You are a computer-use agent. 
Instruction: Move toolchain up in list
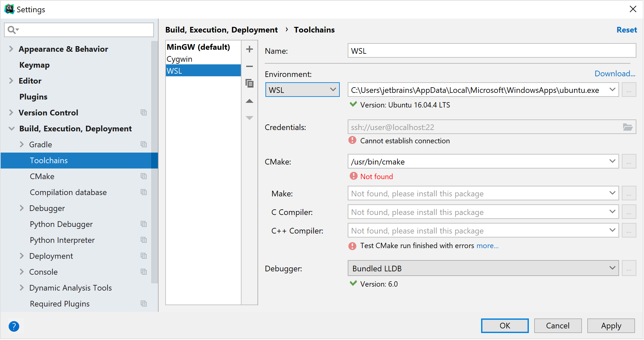[250, 101]
